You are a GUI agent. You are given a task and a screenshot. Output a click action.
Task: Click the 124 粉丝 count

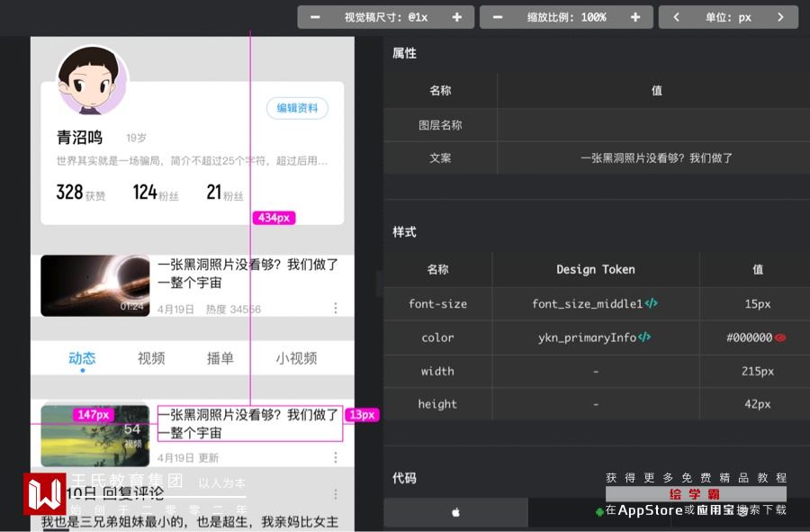(156, 192)
